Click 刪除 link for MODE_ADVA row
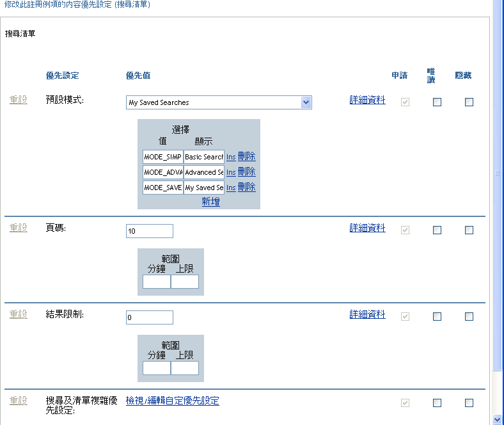504x425 pixels. [246, 172]
